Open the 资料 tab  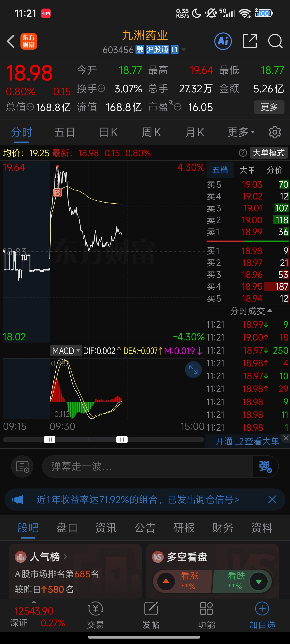(262, 528)
